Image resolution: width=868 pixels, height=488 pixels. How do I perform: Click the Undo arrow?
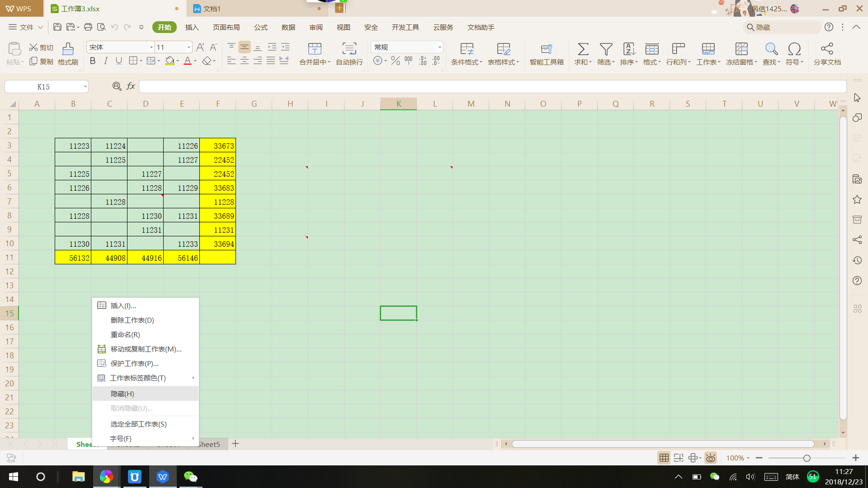pyautogui.click(x=114, y=27)
